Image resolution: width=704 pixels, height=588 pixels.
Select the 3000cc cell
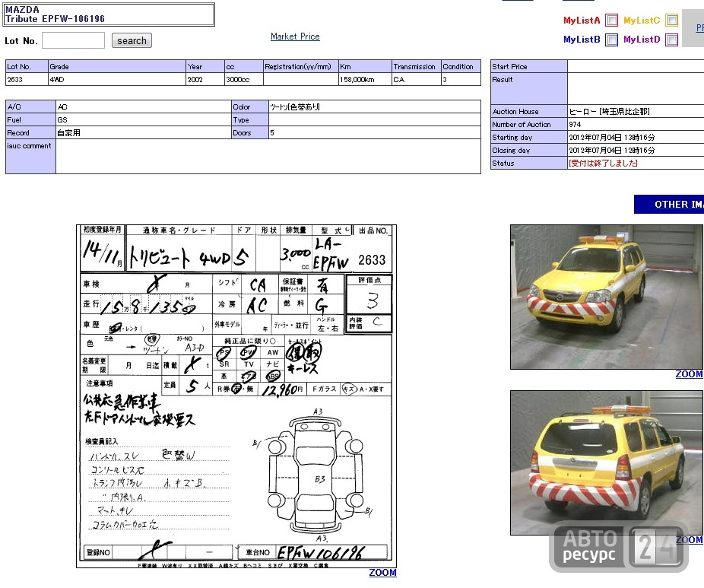click(244, 80)
